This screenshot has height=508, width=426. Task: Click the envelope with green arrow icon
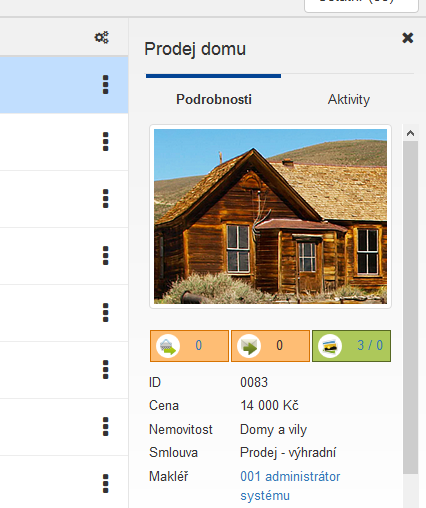(249, 346)
